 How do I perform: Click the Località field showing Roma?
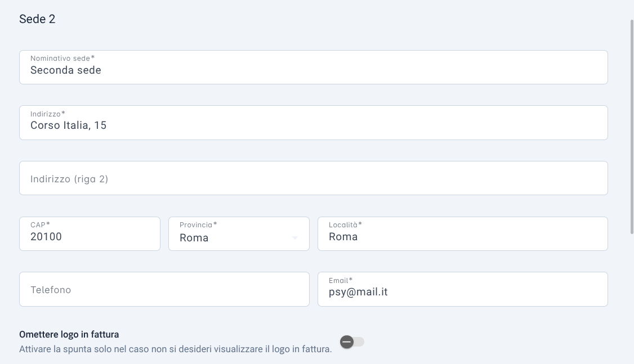click(x=463, y=234)
